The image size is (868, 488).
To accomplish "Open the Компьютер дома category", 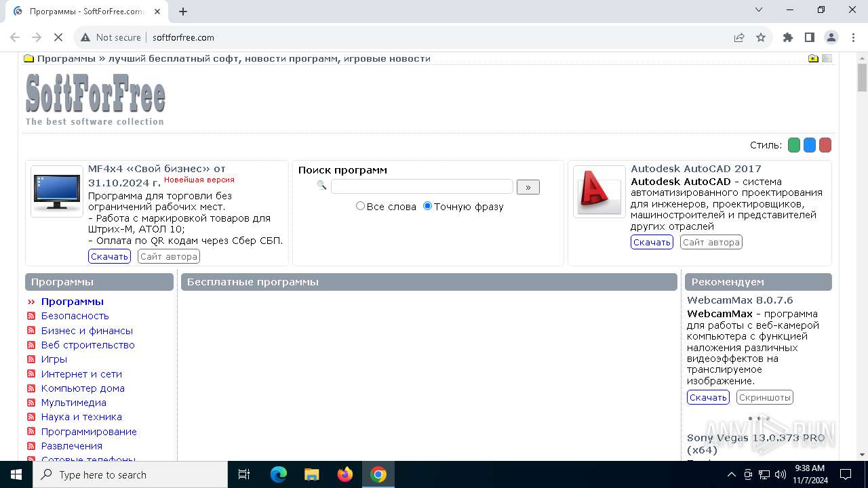I will (x=83, y=388).
